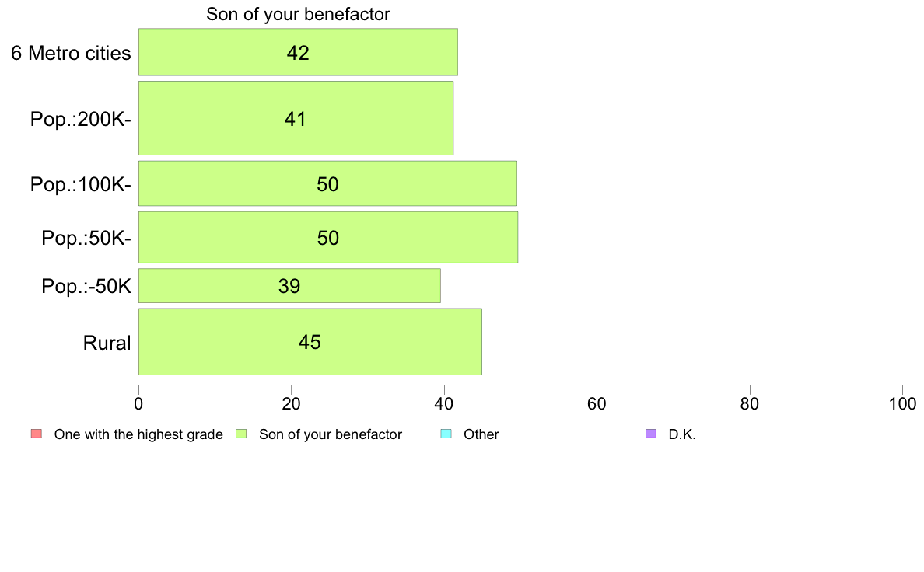Click the 6 Metro cities axis label
The height and width of the screenshot is (572, 924).
coord(71,53)
